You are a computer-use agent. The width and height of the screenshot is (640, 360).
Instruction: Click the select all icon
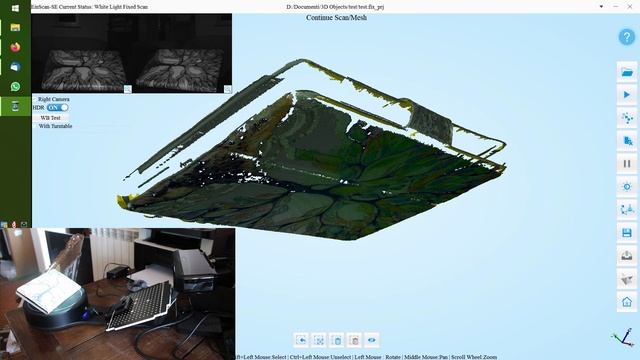[x=319, y=340]
